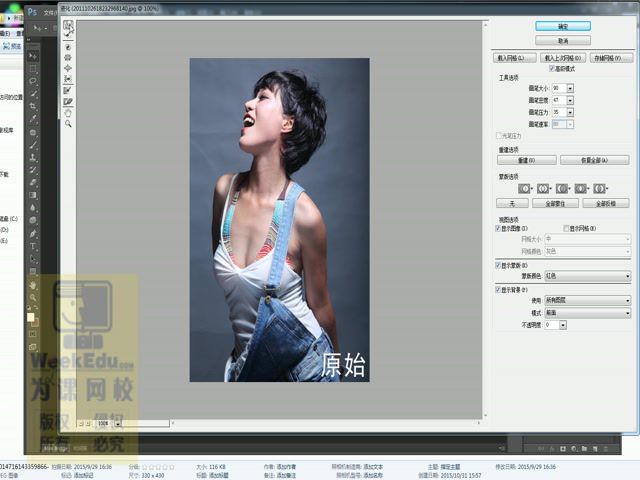This screenshot has width=640, height=480.
Task: Select the Gradient tool in Photoshop toolbox
Action: pyautogui.click(x=33, y=195)
